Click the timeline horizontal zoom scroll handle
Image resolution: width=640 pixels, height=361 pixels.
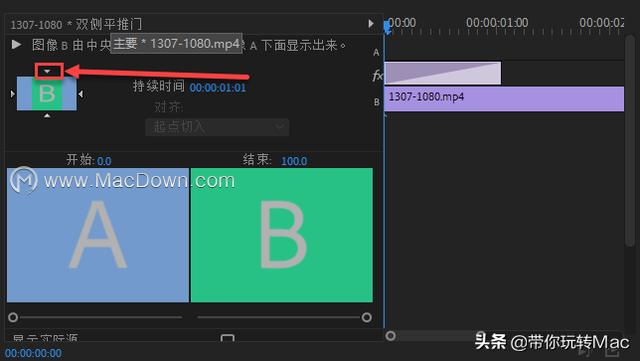coord(391,336)
